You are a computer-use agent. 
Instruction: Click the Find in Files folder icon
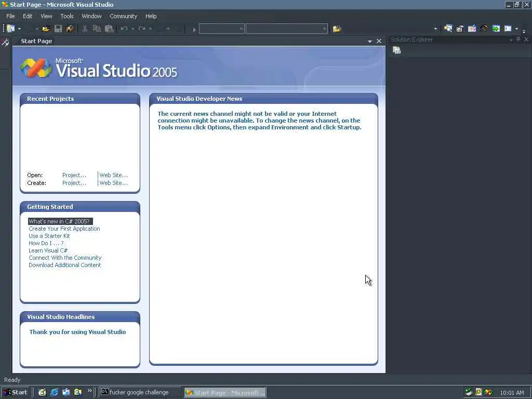click(337, 29)
